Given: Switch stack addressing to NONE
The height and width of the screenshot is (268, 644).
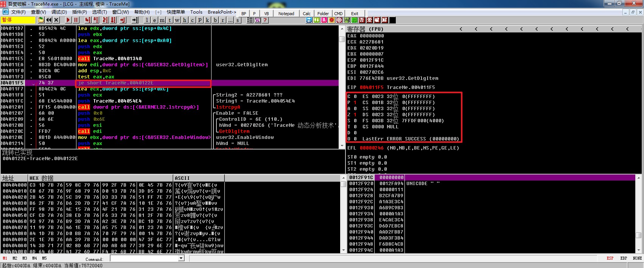Looking at the screenshot, I should point(637,258).
